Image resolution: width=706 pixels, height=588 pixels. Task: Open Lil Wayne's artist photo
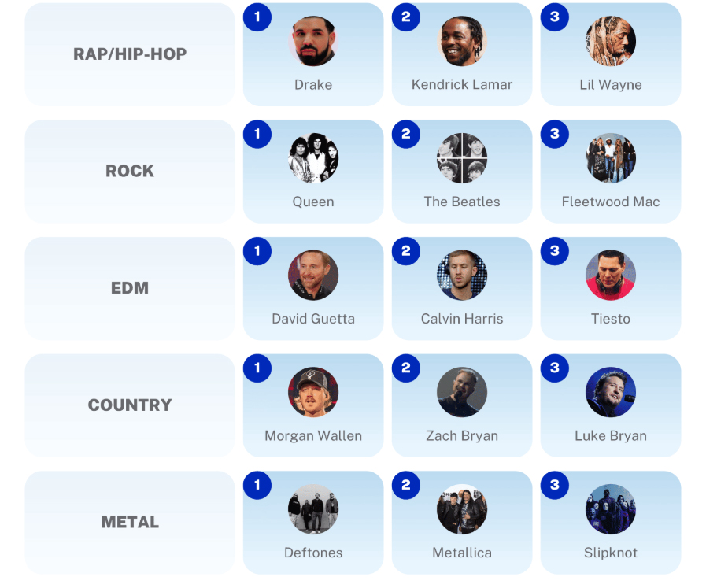tap(611, 41)
